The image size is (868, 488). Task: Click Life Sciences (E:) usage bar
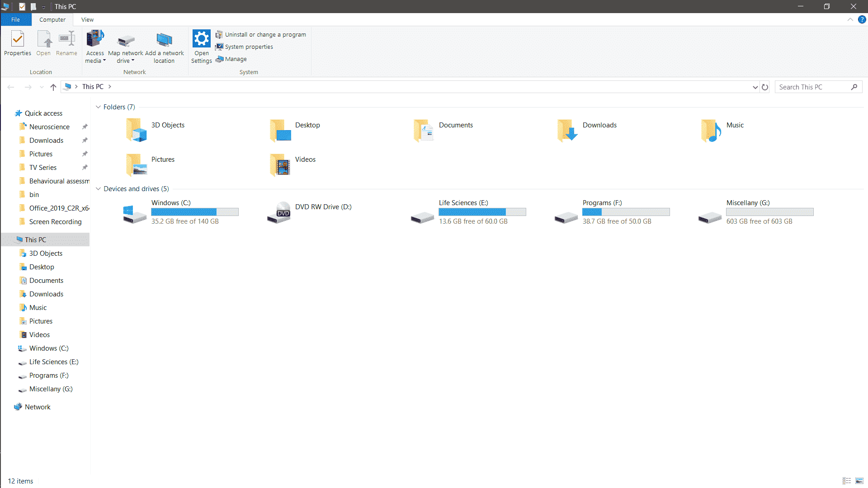482,212
